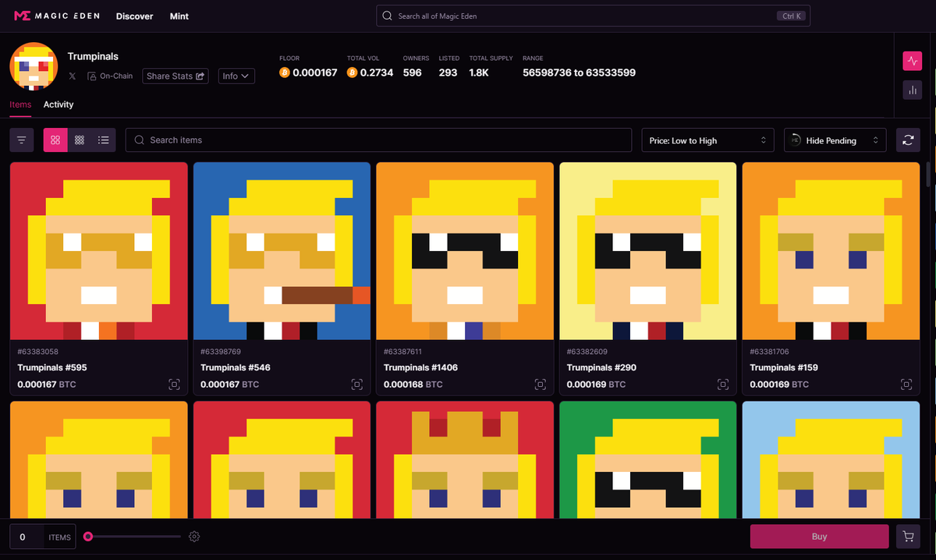Open the light blue background card

click(x=831, y=460)
